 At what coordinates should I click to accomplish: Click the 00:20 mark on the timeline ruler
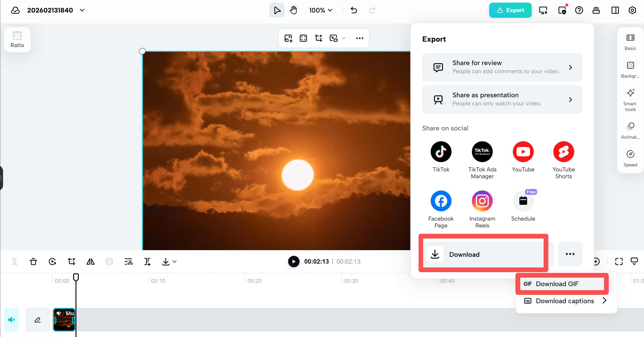pyautogui.click(x=255, y=280)
